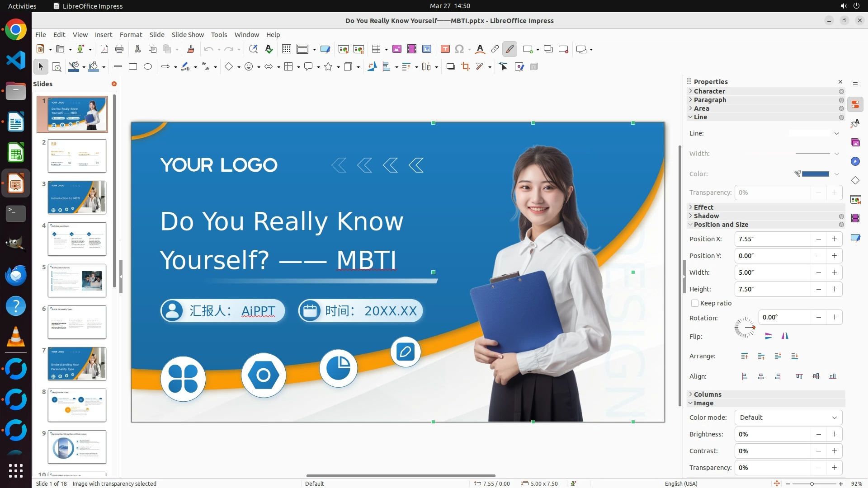
Task: Open the Slide Show menu
Action: click(x=187, y=34)
